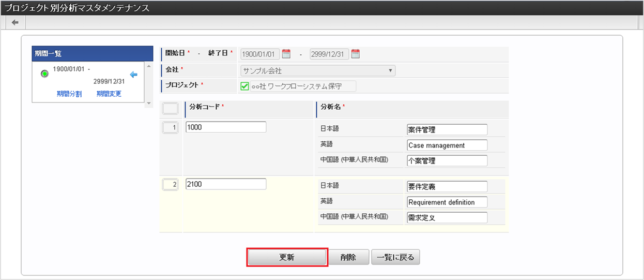Click the 期間変更 link

coord(109,94)
